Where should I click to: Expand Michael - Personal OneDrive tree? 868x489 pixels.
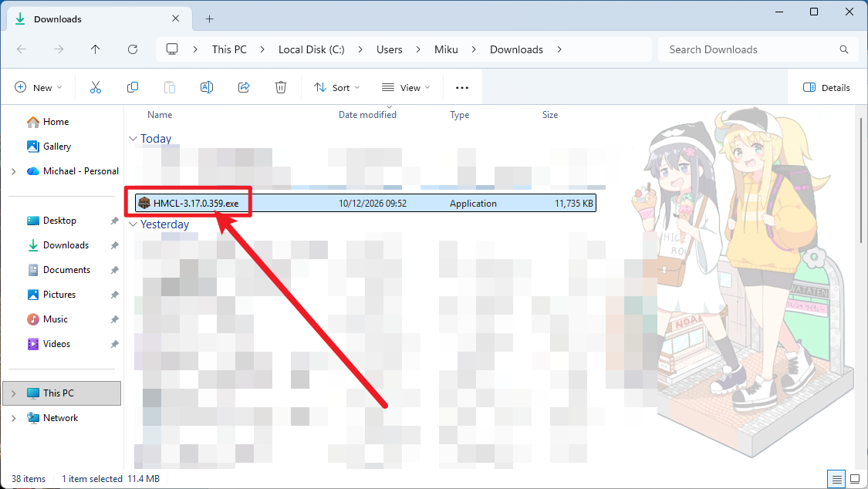[13, 171]
